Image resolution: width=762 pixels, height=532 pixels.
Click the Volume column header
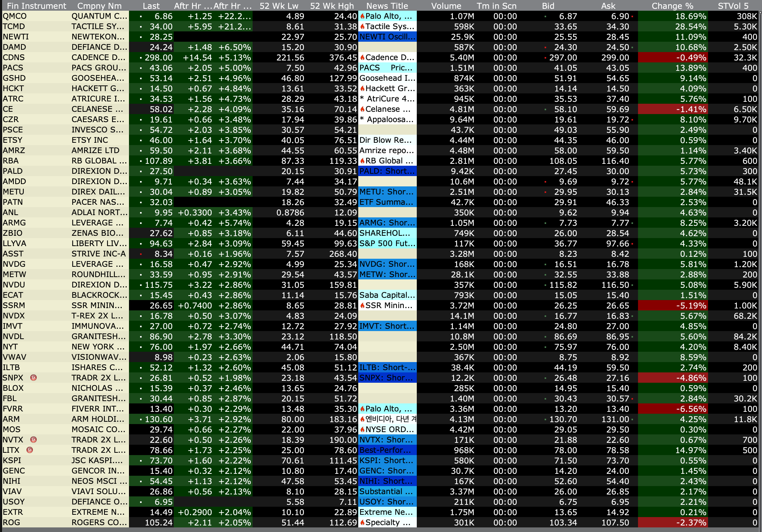(446, 6)
